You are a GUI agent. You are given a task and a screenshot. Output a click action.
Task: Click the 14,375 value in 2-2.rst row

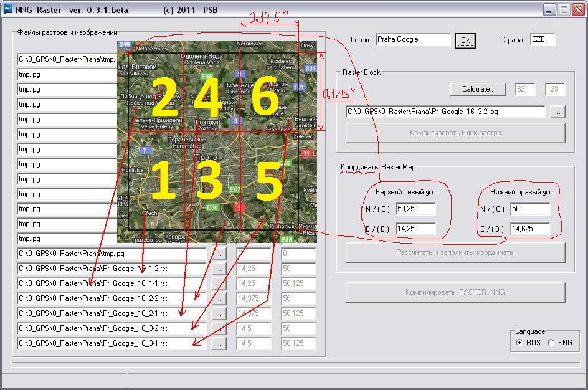coord(254,298)
